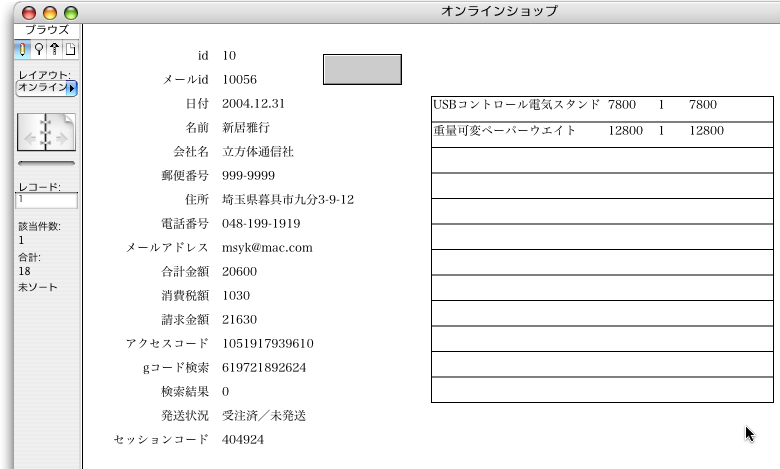
Task: Open the レイアウト layout pop-up menu
Action: click(47, 88)
